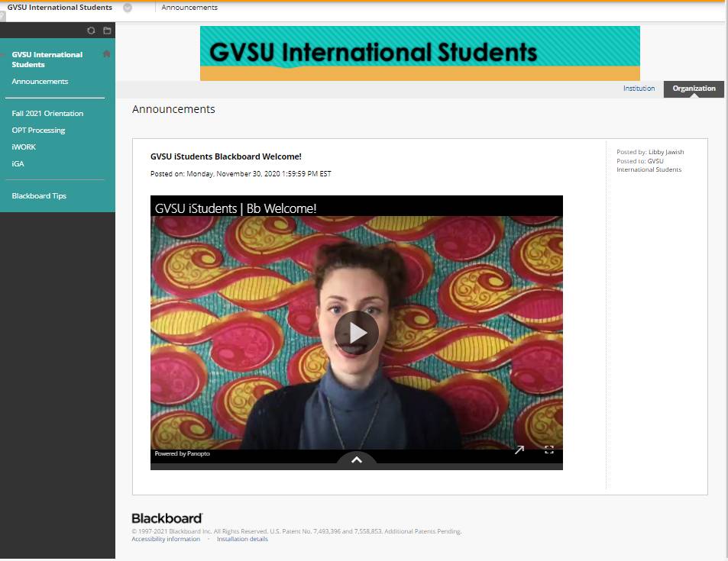Refresh the course menu
The height and width of the screenshot is (561, 728).
91,31
